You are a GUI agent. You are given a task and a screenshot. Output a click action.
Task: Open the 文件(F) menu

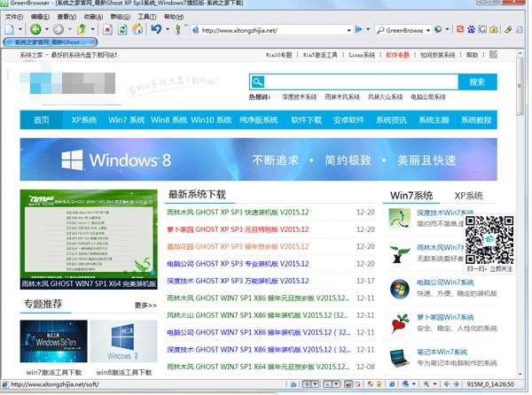(x=14, y=17)
